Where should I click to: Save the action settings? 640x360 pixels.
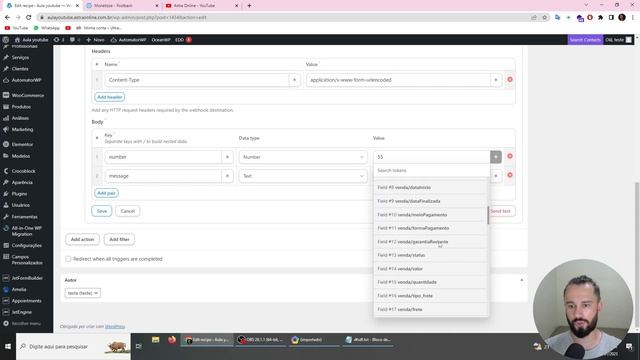(x=102, y=211)
